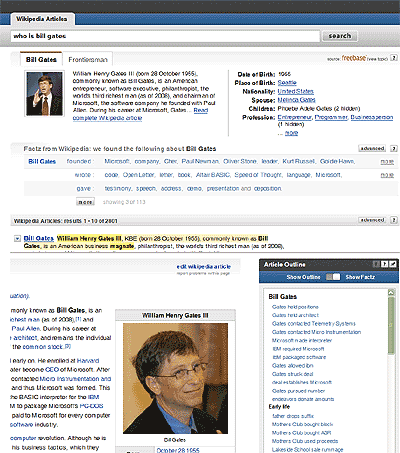
Task: Expand more profile details under Profession
Action: (x=291, y=133)
